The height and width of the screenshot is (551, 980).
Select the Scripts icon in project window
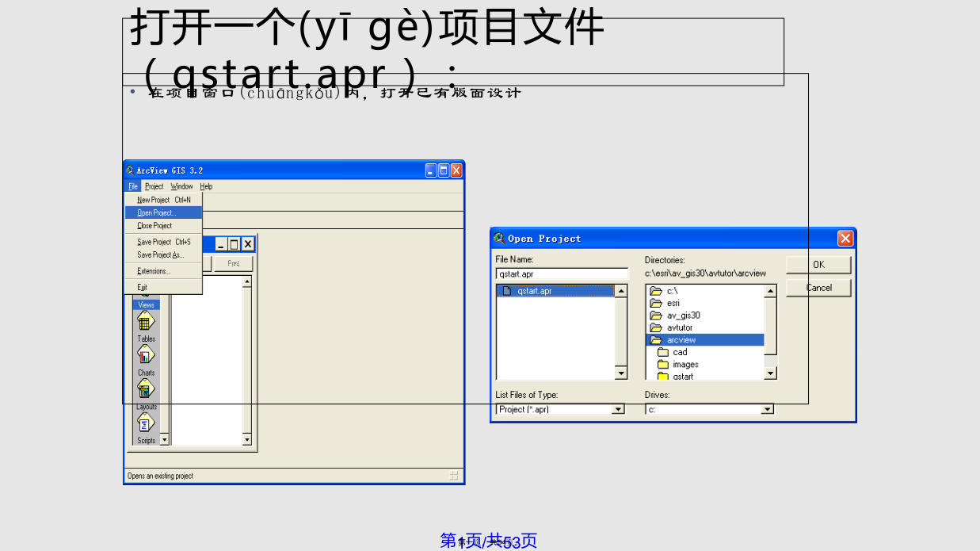[x=146, y=423]
